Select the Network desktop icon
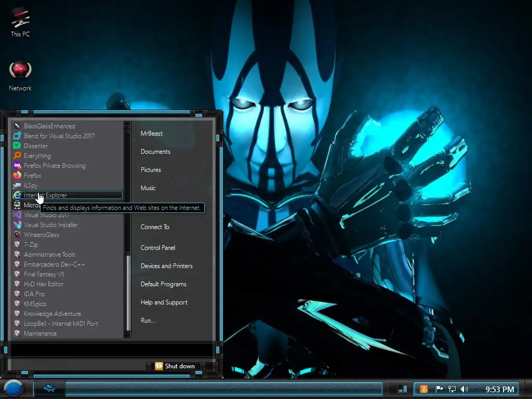Screen dimensions: 532x399 (x=20, y=76)
